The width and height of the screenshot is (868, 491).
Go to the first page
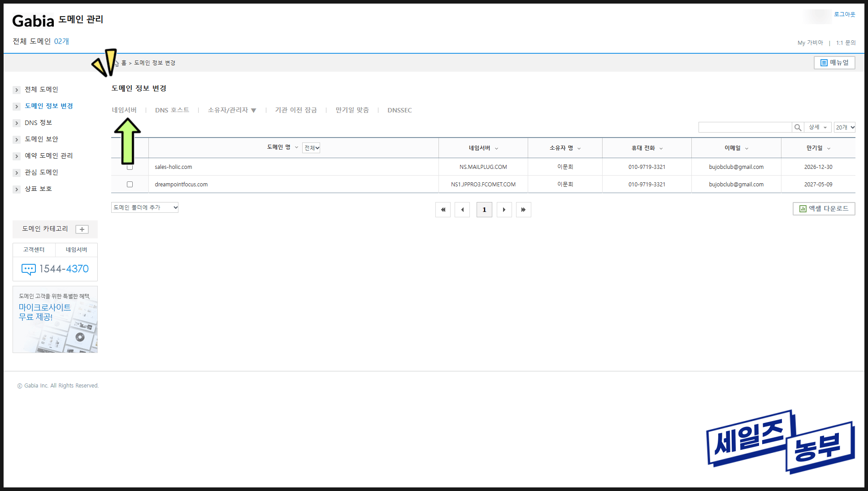point(443,210)
